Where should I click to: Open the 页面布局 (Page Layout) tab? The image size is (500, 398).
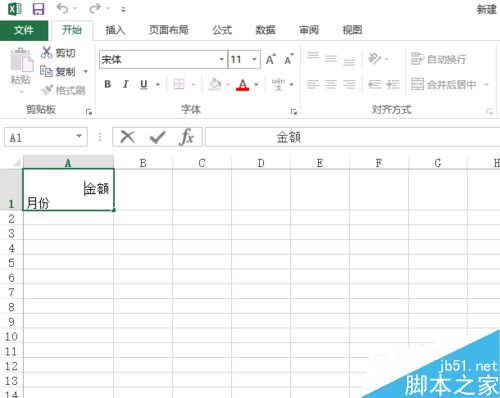[x=168, y=30]
